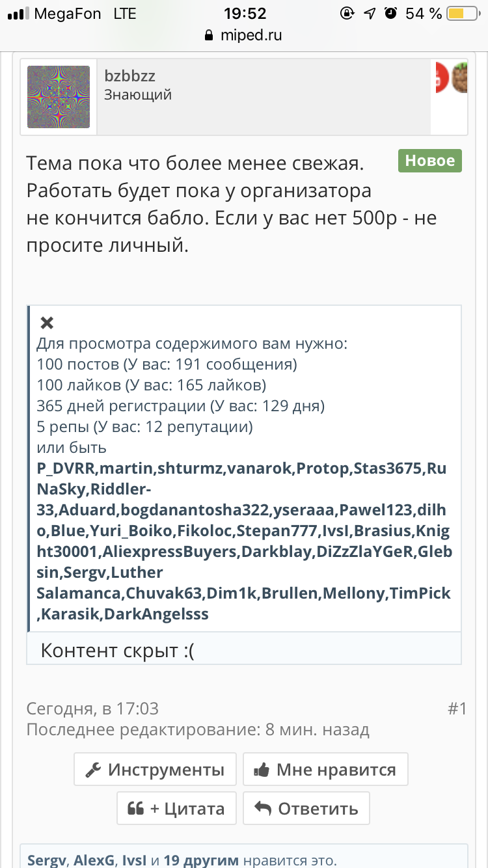Tap the miped.ru address bar
This screenshot has height=868, width=488.
(x=244, y=35)
